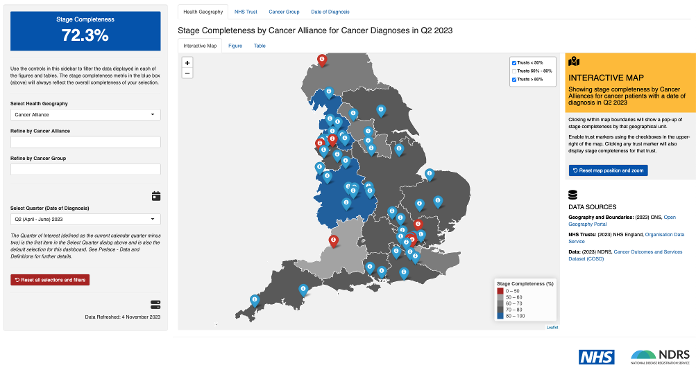Open the Refine by Cancer Alliance field
The height and width of the screenshot is (372, 696).
click(85, 142)
